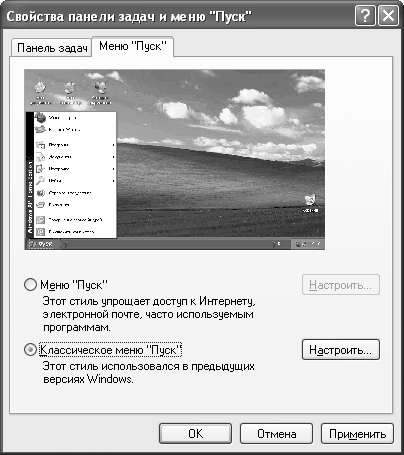The image size is (404, 455).
Task: Click the greyed-out Настроить button
Action: pyautogui.click(x=341, y=285)
